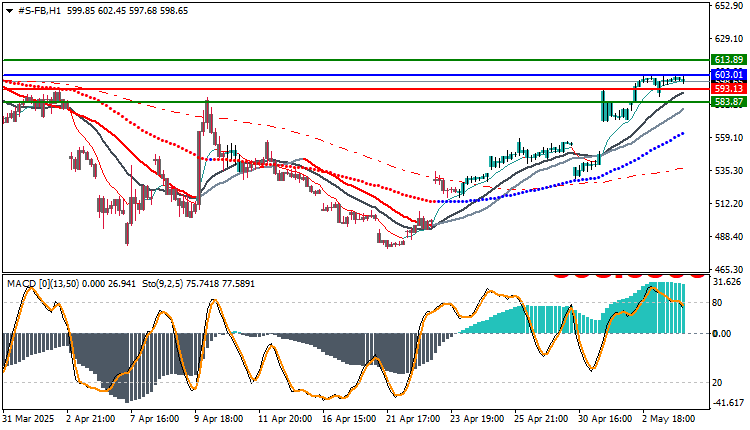This screenshot has width=750, height=430.
Task: Click the 20 stochastic level label
Action: (717, 383)
